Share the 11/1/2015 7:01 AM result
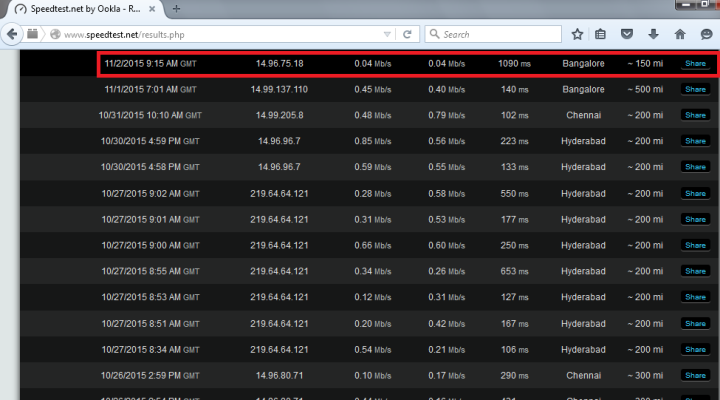 coord(695,89)
